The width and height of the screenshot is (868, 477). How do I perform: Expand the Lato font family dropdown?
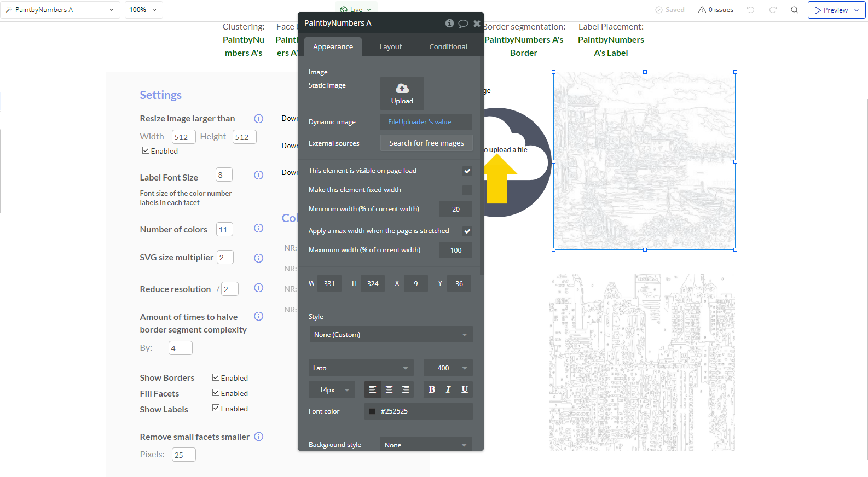pos(361,368)
